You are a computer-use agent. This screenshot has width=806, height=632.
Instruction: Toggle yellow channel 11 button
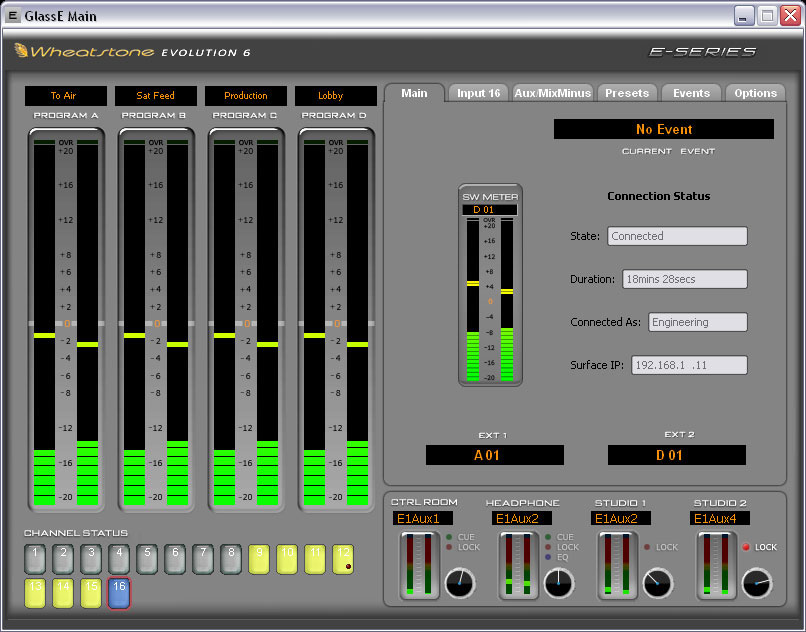[x=315, y=559]
